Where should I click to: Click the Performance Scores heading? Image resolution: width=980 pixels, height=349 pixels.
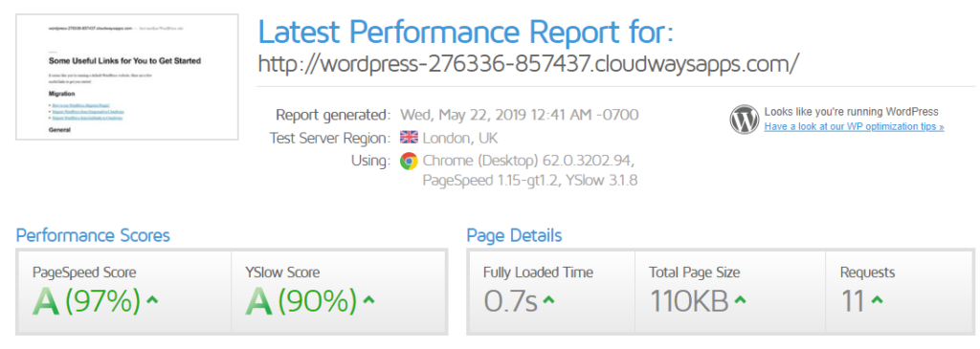(93, 235)
